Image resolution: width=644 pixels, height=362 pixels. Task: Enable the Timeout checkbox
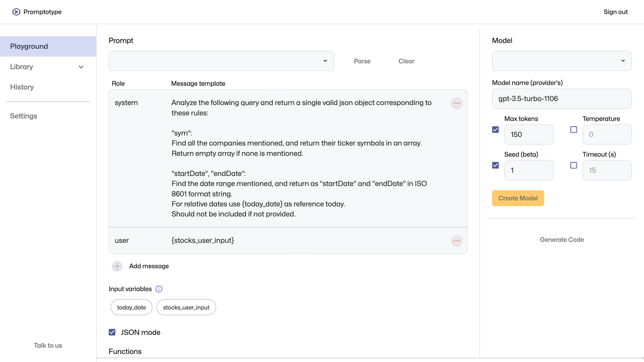pyautogui.click(x=574, y=165)
